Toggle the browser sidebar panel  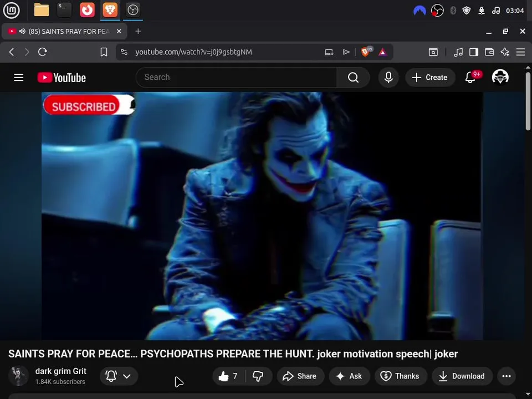tap(474, 52)
